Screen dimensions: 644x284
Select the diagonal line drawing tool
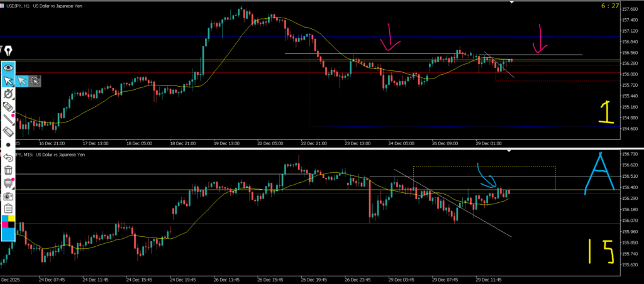click(x=8, y=119)
